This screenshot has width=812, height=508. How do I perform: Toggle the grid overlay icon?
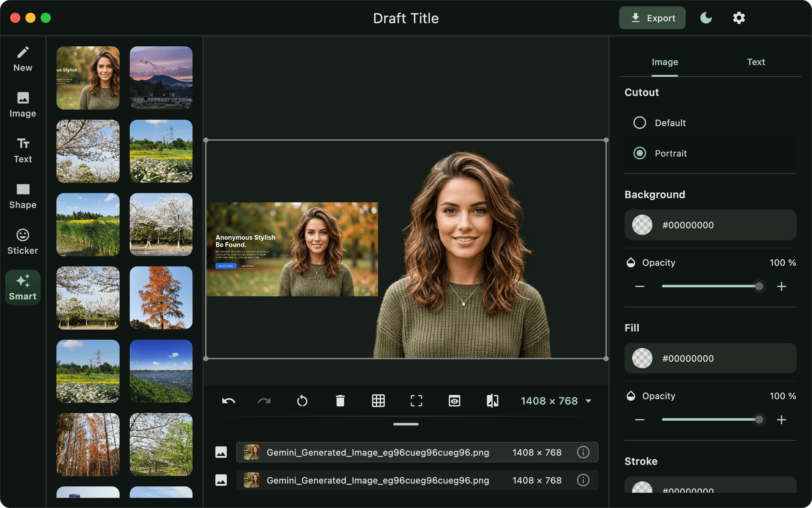(x=378, y=401)
